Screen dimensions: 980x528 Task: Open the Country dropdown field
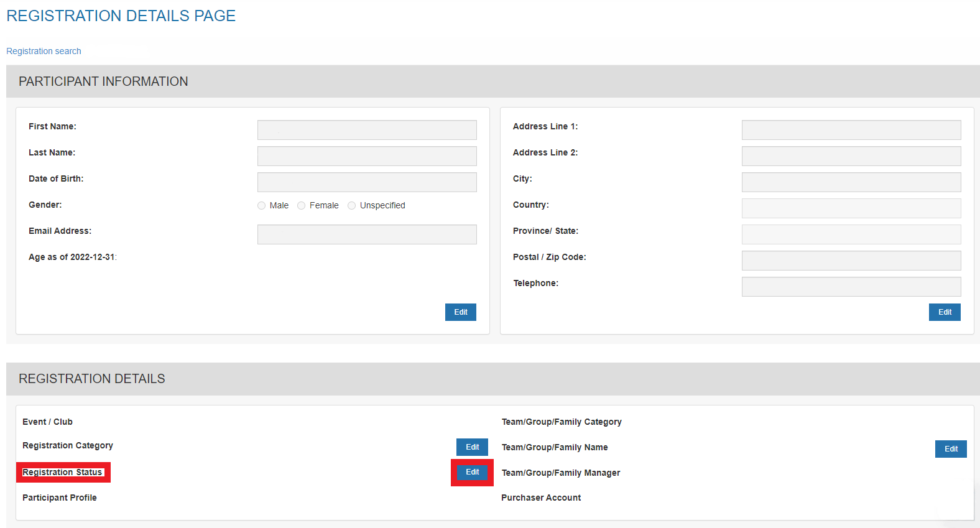pos(851,208)
